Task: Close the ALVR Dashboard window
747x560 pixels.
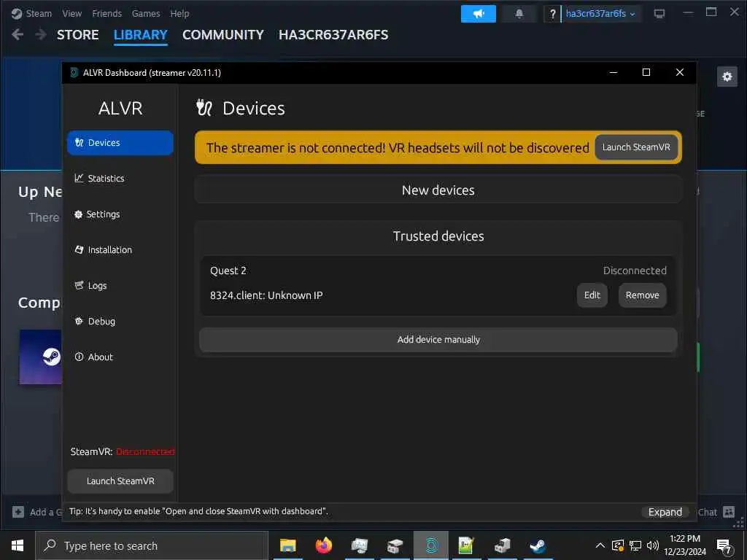Action: click(680, 72)
